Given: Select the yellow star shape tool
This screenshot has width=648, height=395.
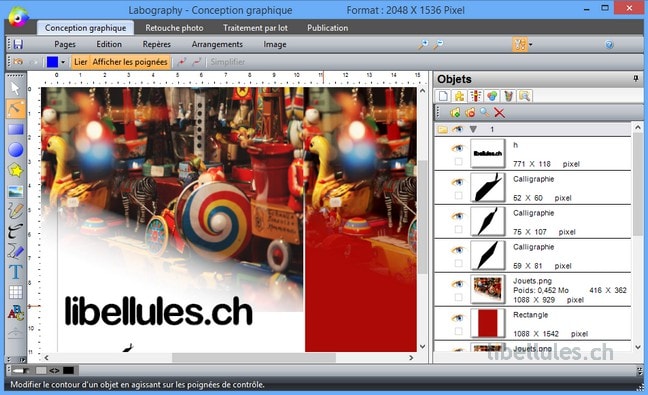Looking at the screenshot, I should (16, 170).
